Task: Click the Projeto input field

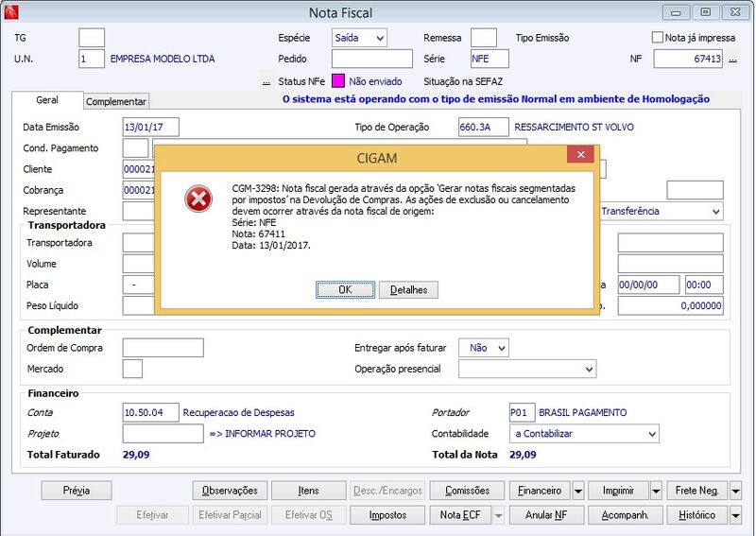Action: pos(163,434)
